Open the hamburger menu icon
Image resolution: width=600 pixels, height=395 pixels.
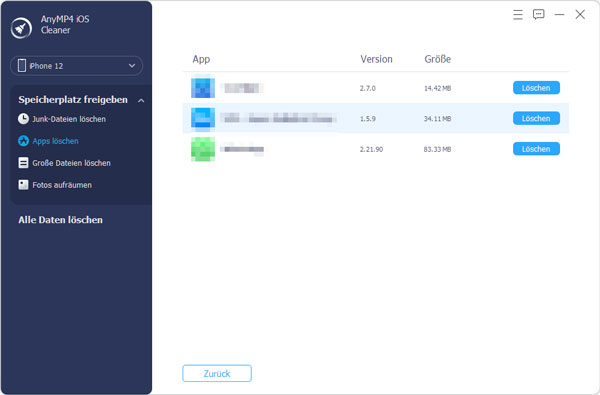(518, 15)
